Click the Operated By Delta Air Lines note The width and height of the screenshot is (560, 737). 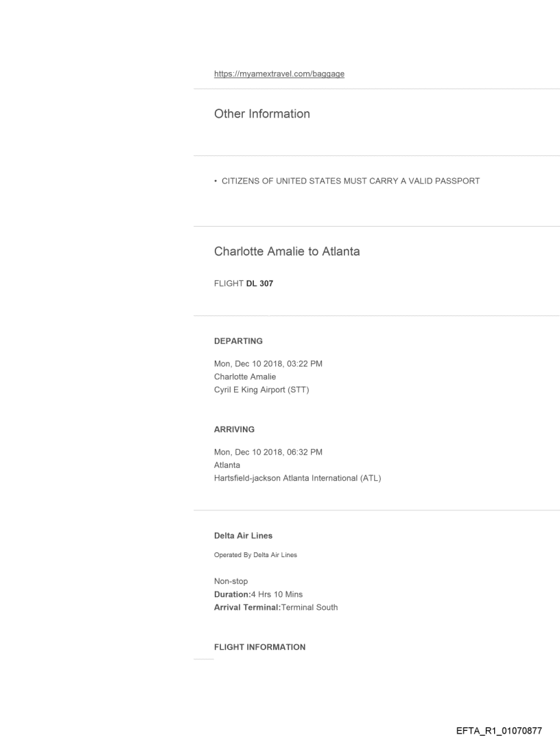tap(255, 556)
